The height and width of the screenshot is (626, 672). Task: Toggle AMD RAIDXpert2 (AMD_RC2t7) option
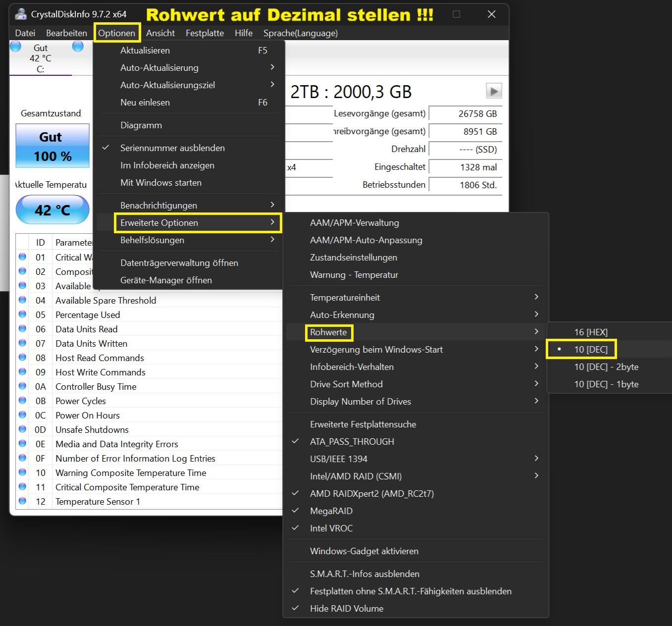coord(415,493)
